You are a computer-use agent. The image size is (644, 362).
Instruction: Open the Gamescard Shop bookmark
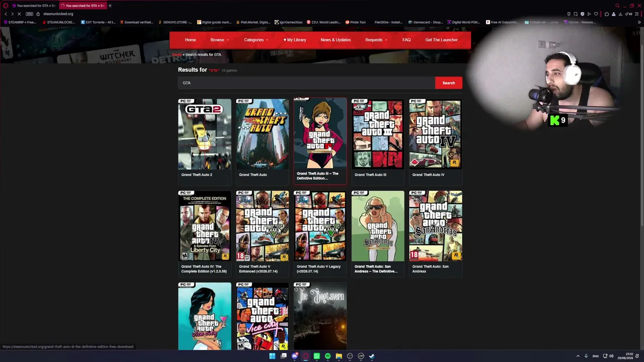(425, 22)
